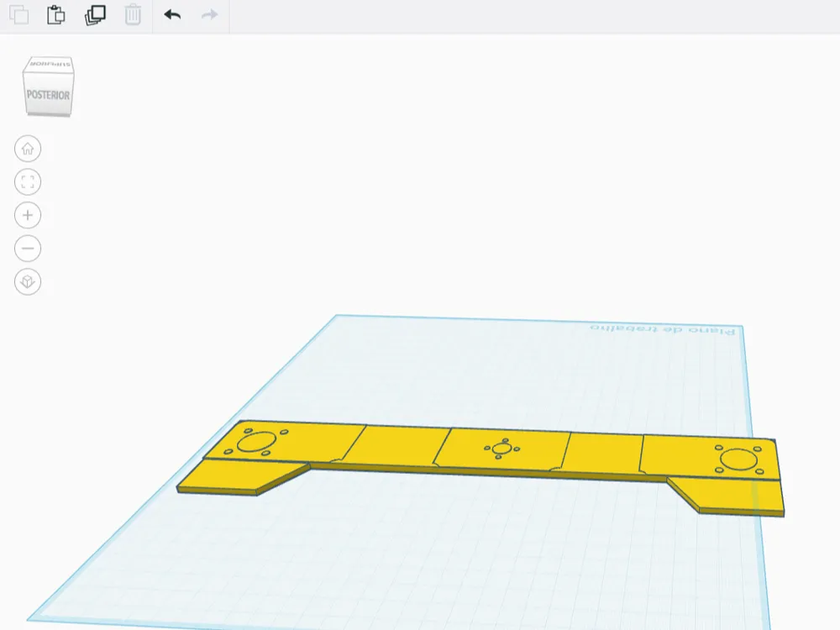Click the mirrored 'Plano de trabajo' workplane label

tap(662, 329)
